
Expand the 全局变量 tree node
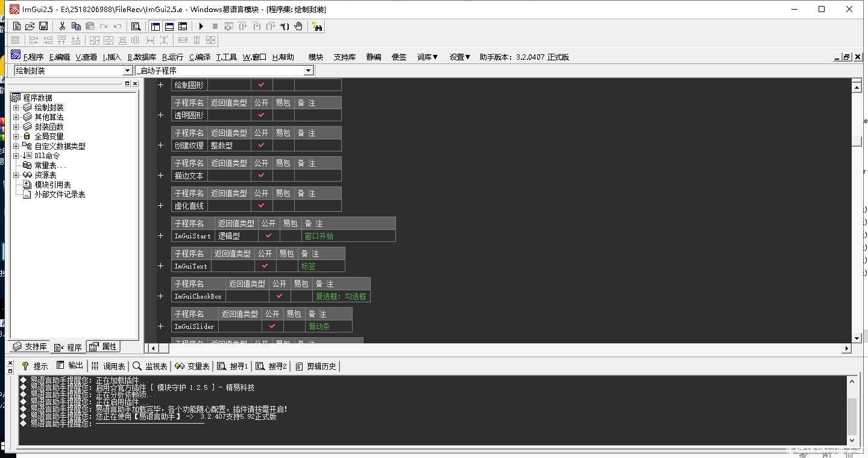tap(16, 136)
